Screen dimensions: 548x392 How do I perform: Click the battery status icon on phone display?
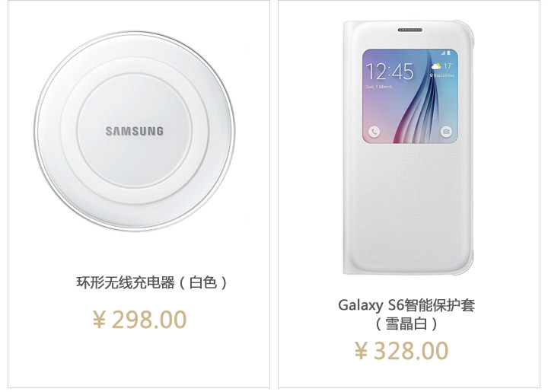tap(448, 53)
